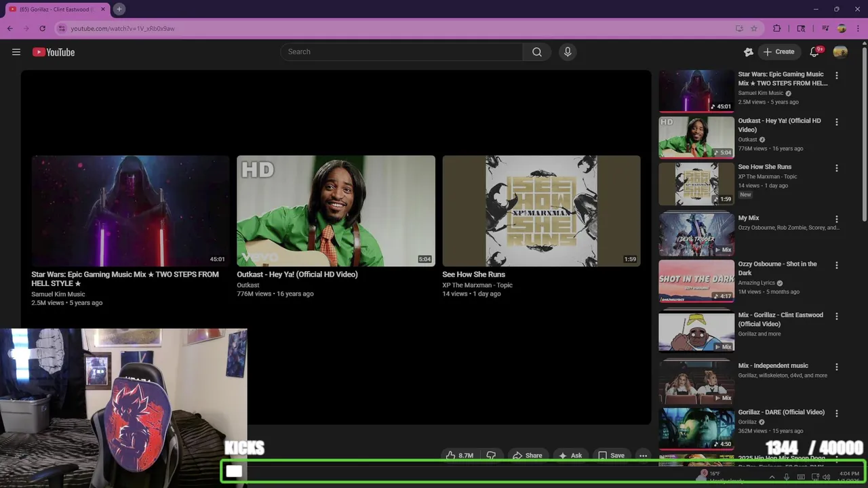Open options menu for My Mix

pos(836,220)
